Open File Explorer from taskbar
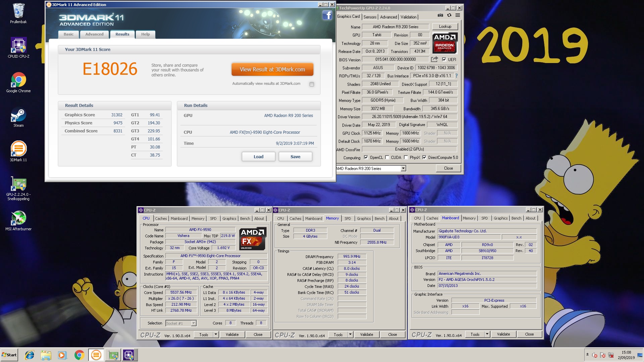Viewport: 644px width, 362px height. [x=46, y=355]
